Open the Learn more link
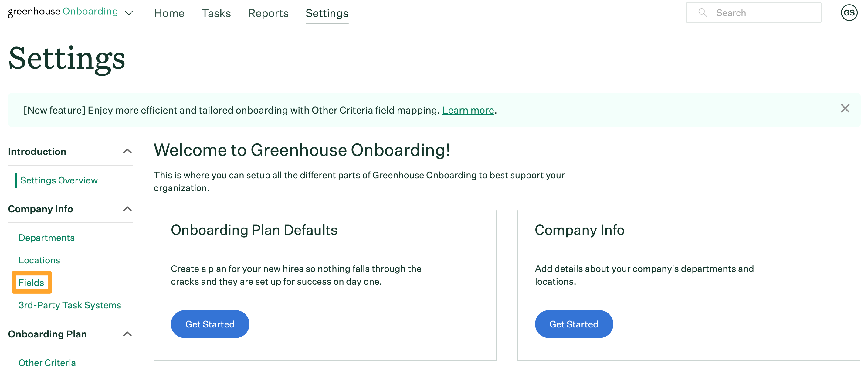Screen dimensions: 868x370 click(468, 110)
